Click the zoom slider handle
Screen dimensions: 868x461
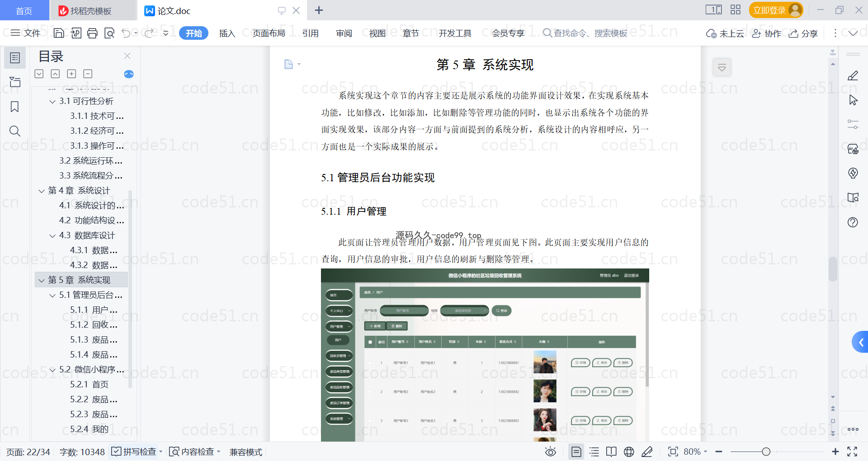click(x=766, y=452)
